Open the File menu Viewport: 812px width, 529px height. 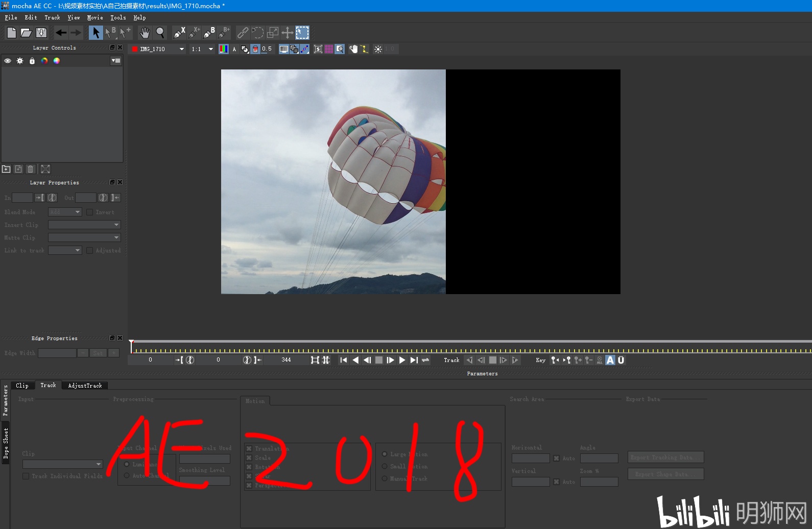click(x=11, y=17)
